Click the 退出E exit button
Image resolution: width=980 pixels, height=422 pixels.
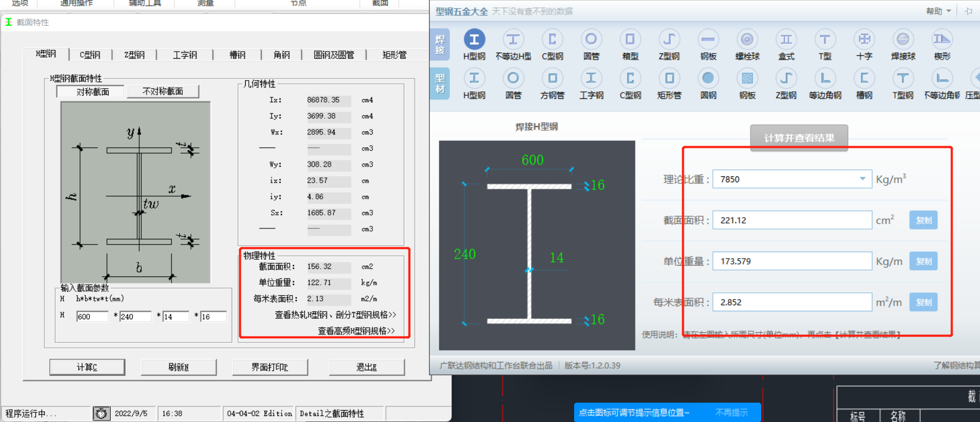coord(367,367)
